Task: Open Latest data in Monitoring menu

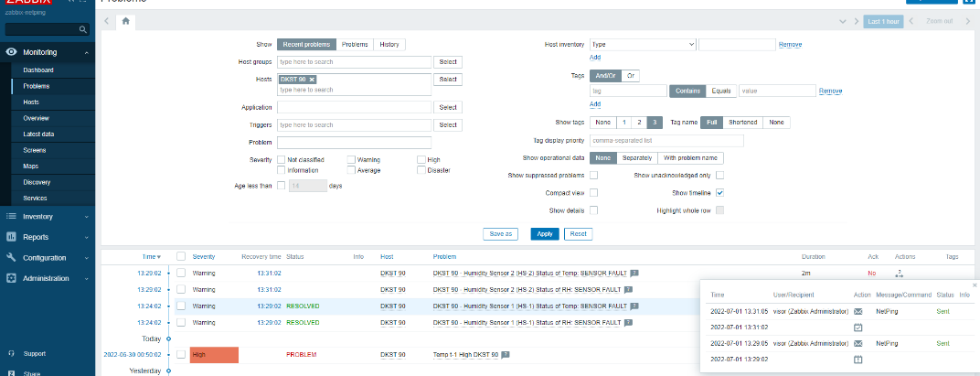Action: click(39, 134)
